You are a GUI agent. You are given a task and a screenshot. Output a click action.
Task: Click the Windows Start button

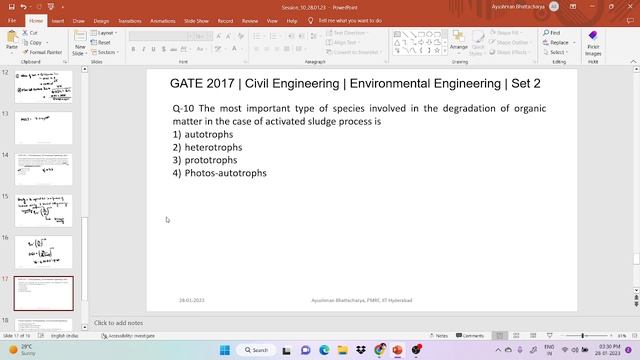(225, 350)
